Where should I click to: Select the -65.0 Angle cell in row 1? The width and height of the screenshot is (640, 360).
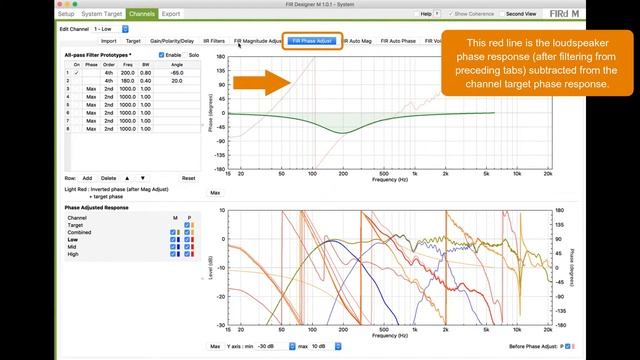pos(177,73)
